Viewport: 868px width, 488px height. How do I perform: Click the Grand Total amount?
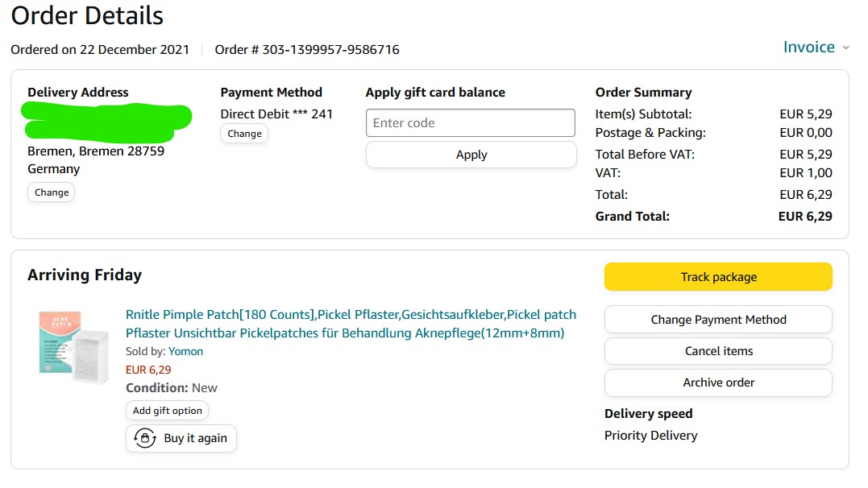tap(805, 216)
